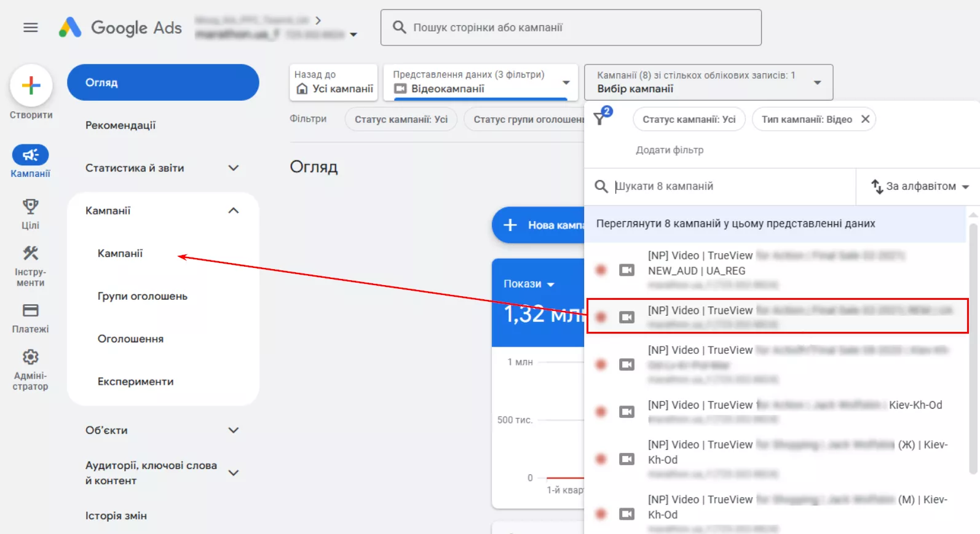This screenshot has height=534, width=980.
Task: Go back to 'Усі кампанії'
Action: (x=334, y=82)
